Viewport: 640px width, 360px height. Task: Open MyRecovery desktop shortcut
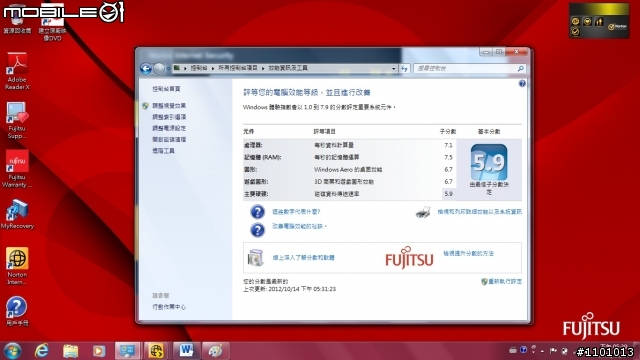[x=17, y=214]
